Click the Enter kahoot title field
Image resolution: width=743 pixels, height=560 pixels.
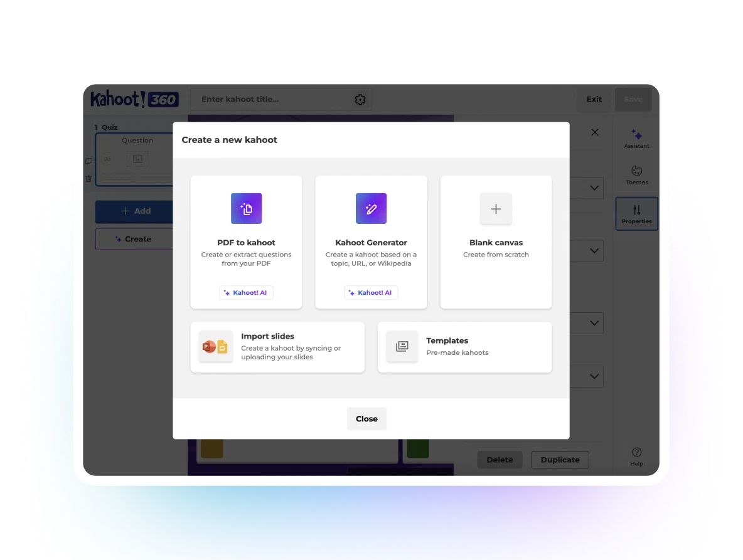[281, 100]
